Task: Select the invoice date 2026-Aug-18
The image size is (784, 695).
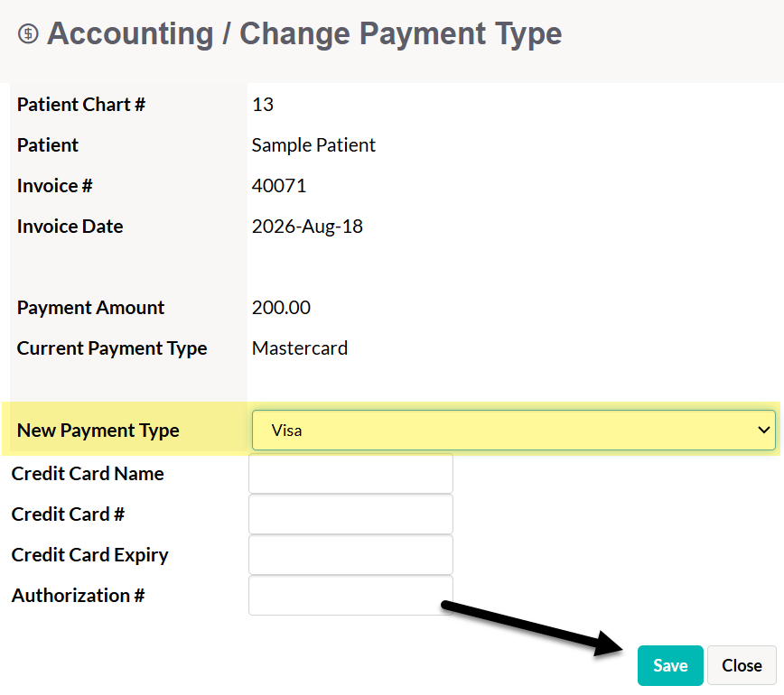Action: (x=307, y=227)
